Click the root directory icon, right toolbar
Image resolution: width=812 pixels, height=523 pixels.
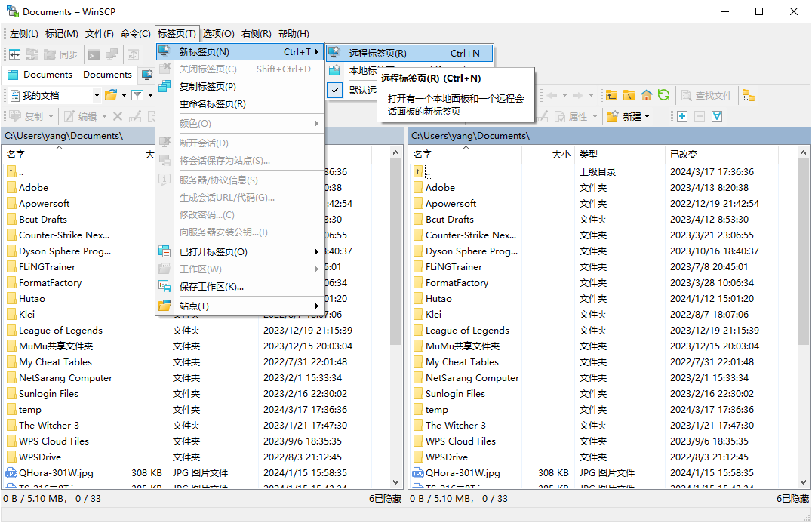pos(629,95)
